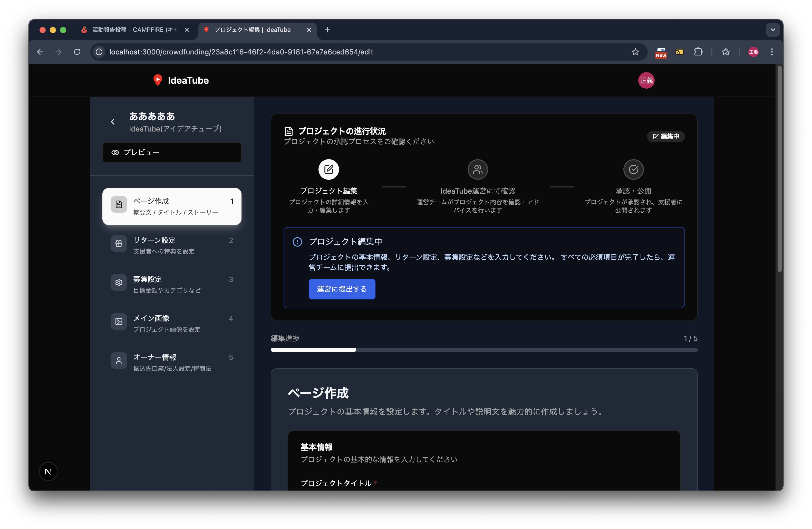Open the 募集設定 sidebar section
This screenshot has height=529, width=812.
tap(172, 284)
